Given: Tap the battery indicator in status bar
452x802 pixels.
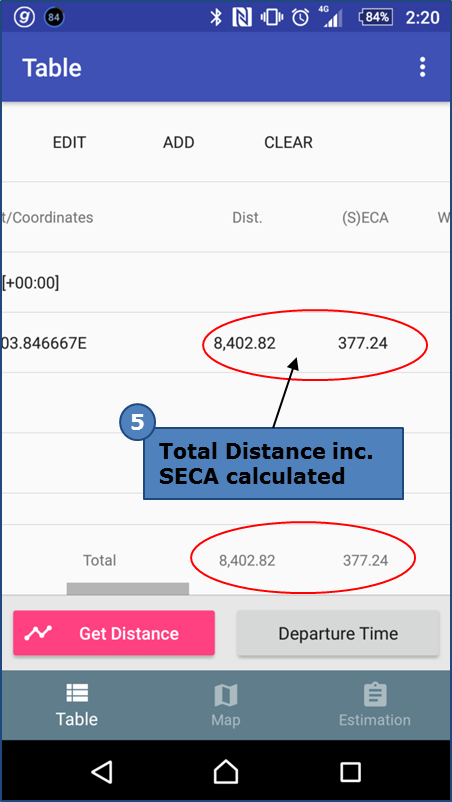Looking at the screenshot, I should tap(376, 17).
